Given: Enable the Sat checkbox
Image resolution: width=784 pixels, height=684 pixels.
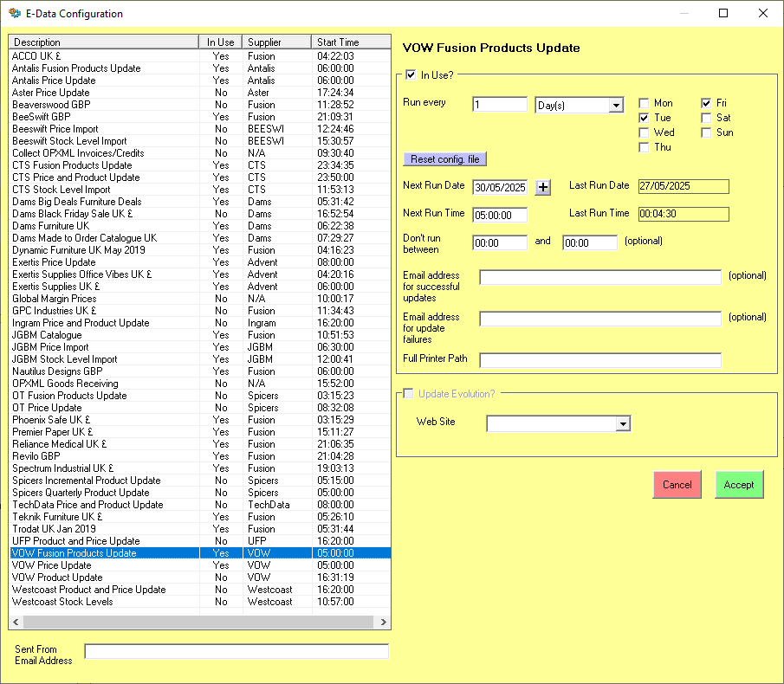Looking at the screenshot, I should (706, 118).
